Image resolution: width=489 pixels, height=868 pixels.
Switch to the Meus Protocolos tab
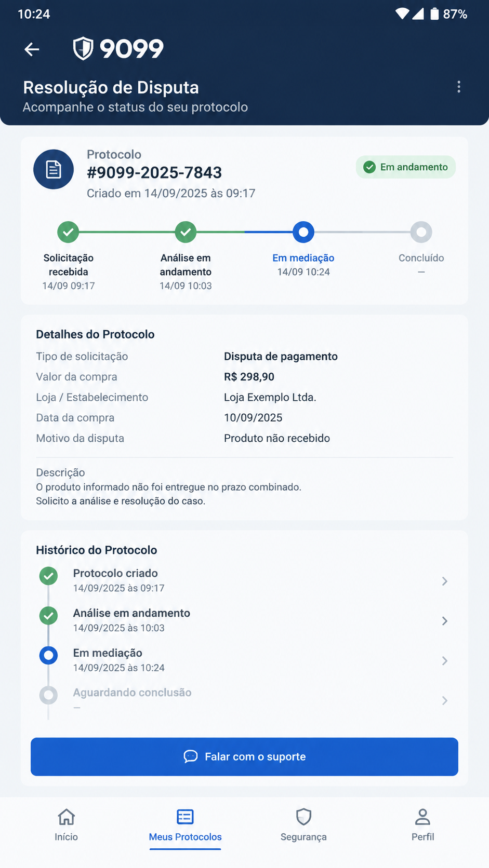click(x=185, y=824)
